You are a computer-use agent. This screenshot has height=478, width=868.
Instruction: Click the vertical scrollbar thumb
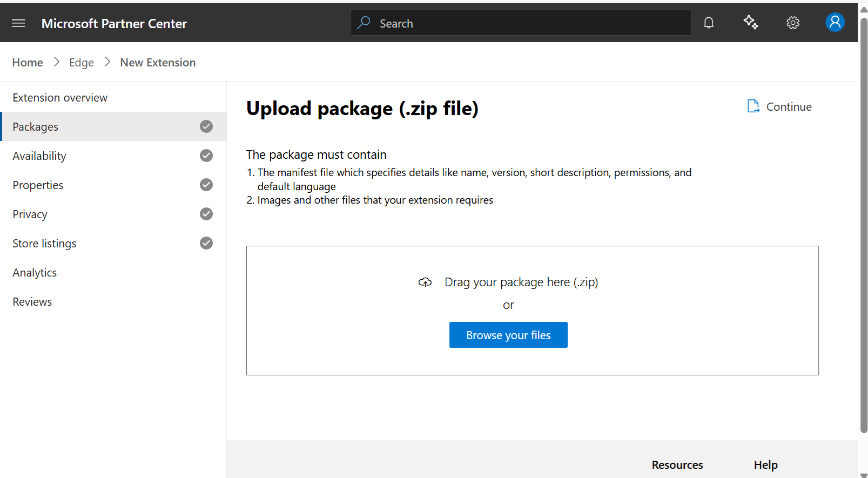tap(864, 225)
